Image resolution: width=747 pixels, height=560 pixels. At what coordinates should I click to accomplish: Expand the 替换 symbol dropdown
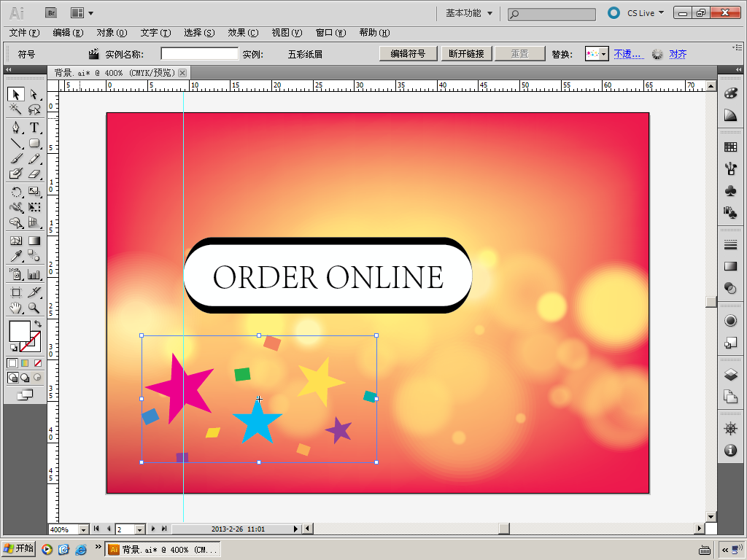click(603, 54)
